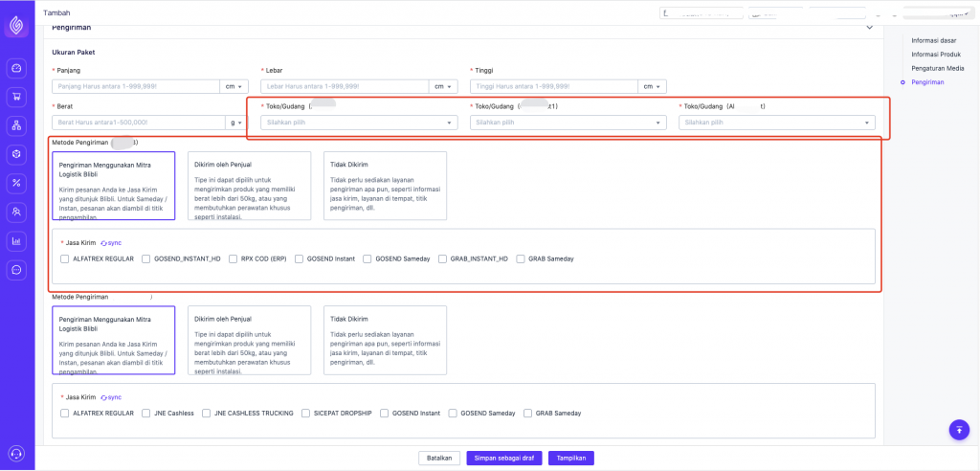Screen dimensions: 980x471
Task: Tick the RPX COD (ERP) checkbox
Action: click(234, 258)
